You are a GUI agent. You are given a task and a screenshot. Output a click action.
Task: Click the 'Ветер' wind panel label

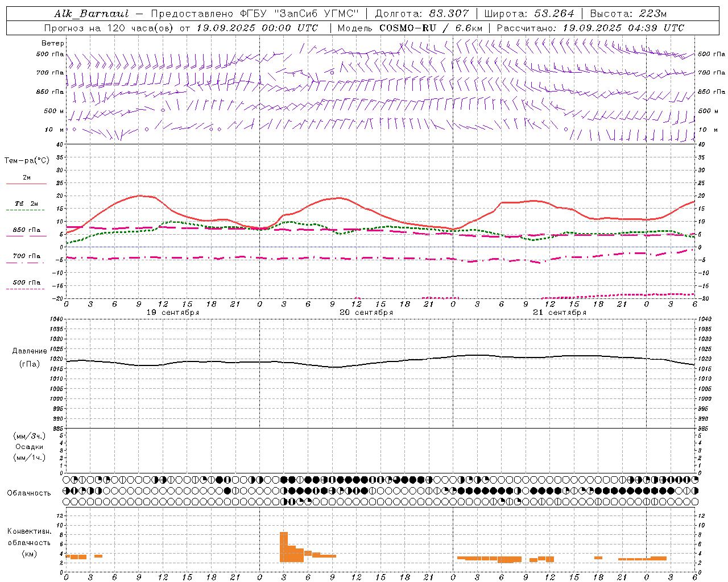[53, 43]
